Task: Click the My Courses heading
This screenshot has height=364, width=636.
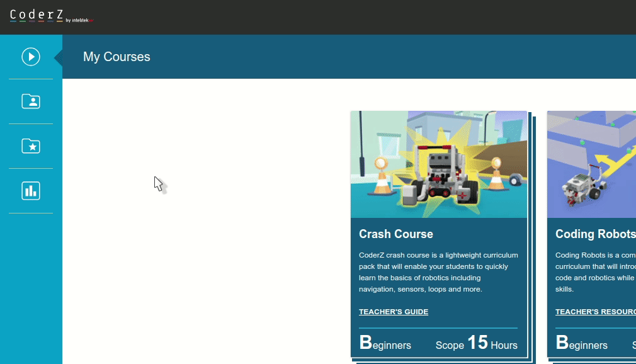Action: tap(116, 57)
